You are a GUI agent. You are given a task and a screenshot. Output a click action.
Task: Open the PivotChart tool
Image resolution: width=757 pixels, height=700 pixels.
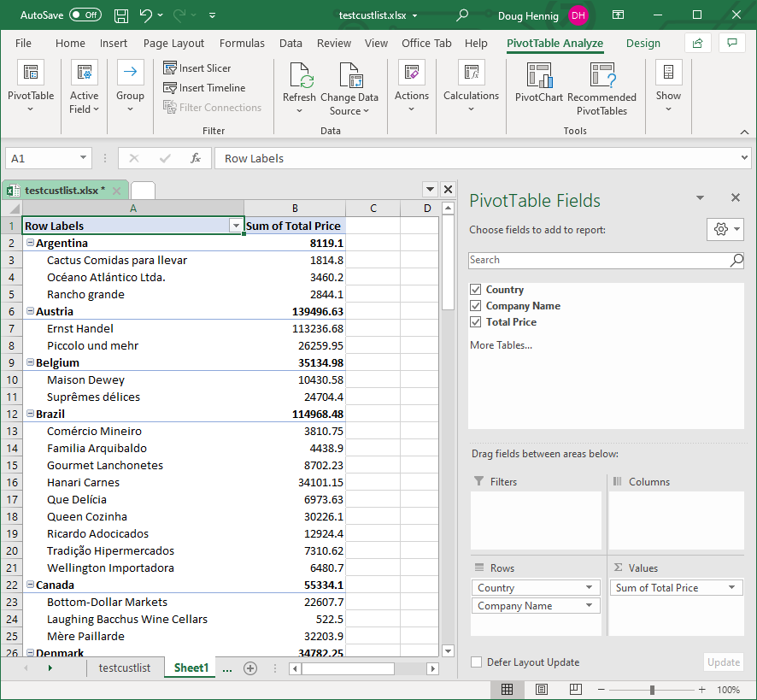[x=539, y=76]
